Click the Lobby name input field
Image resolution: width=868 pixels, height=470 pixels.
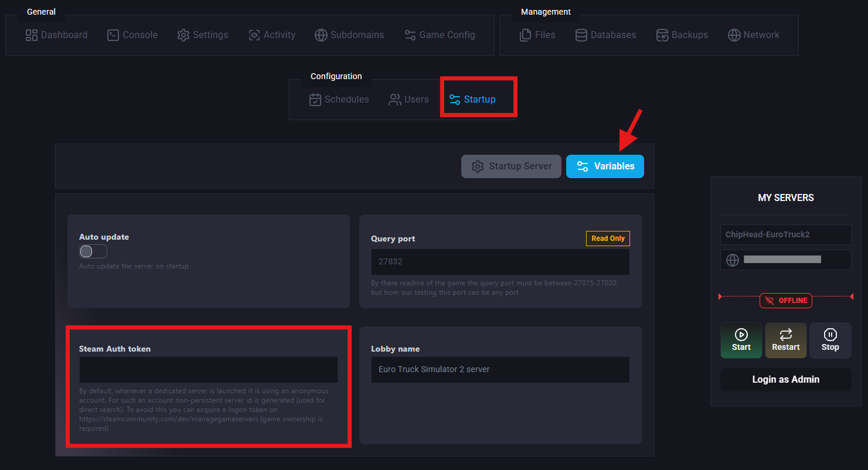(501, 370)
